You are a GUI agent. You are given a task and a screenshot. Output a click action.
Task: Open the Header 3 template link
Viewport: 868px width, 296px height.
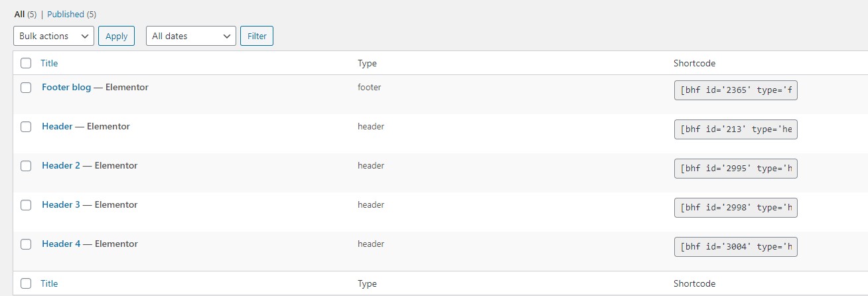(x=61, y=204)
